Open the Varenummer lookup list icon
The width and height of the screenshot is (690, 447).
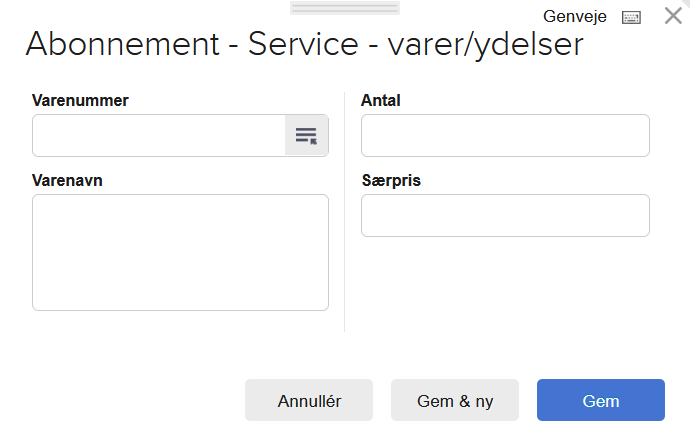point(306,135)
